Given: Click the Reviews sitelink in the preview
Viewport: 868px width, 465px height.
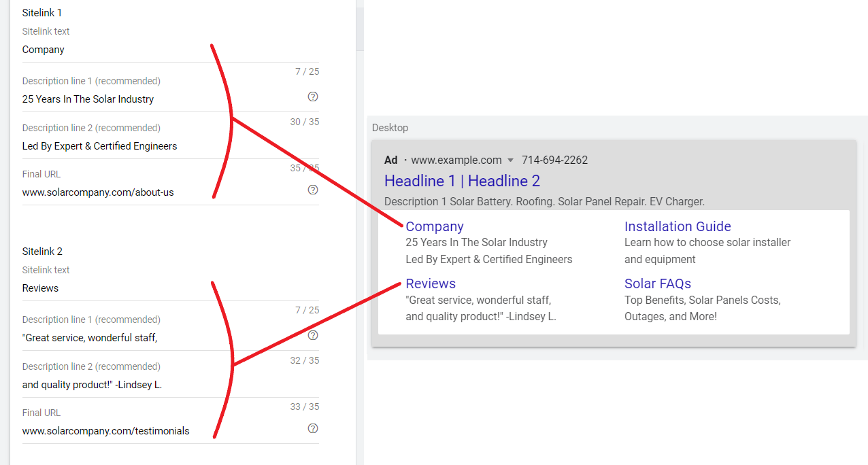Looking at the screenshot, I should [430, 283].
